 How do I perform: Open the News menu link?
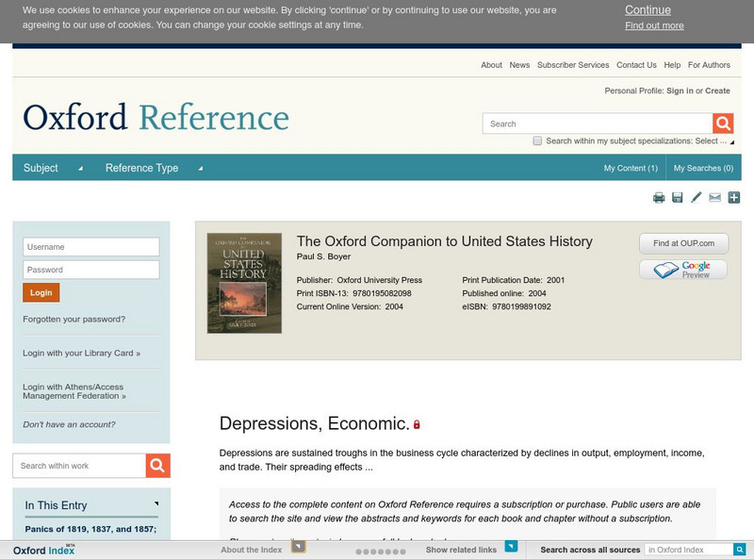point(519,65)
